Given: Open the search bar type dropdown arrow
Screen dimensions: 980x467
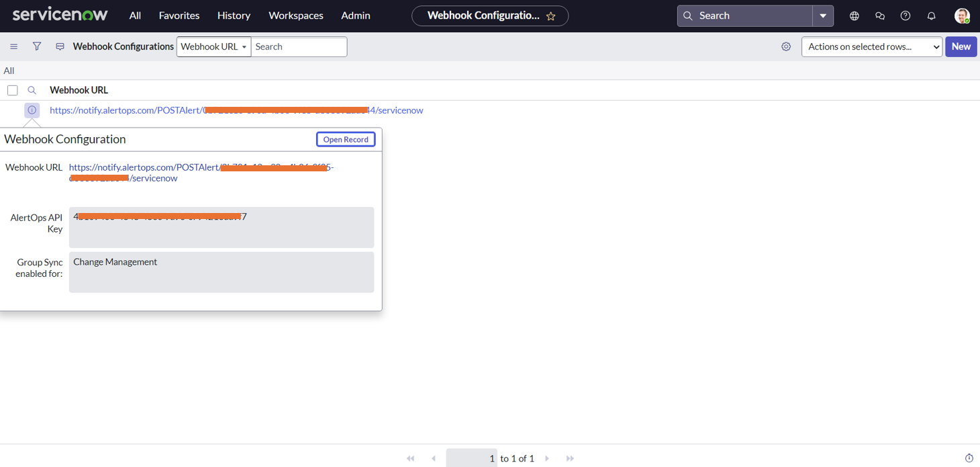Looking at the screenshot, I should (823, 15).
